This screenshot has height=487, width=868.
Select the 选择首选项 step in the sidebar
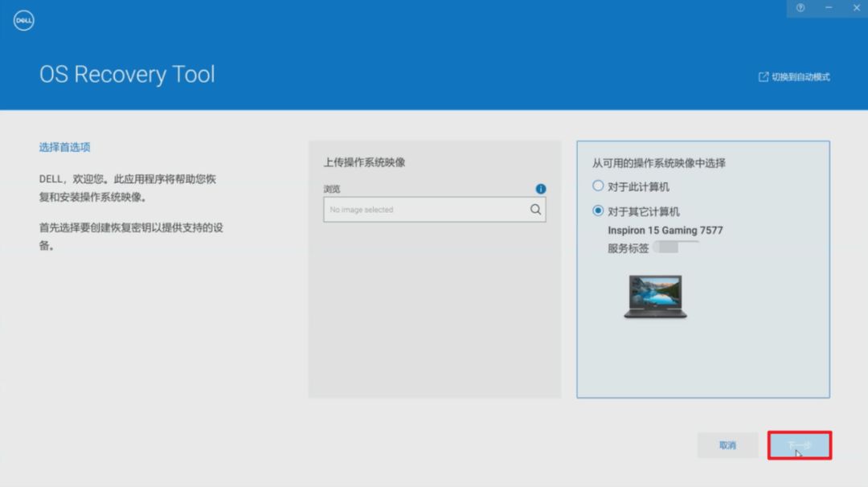(x=63, y=147)
